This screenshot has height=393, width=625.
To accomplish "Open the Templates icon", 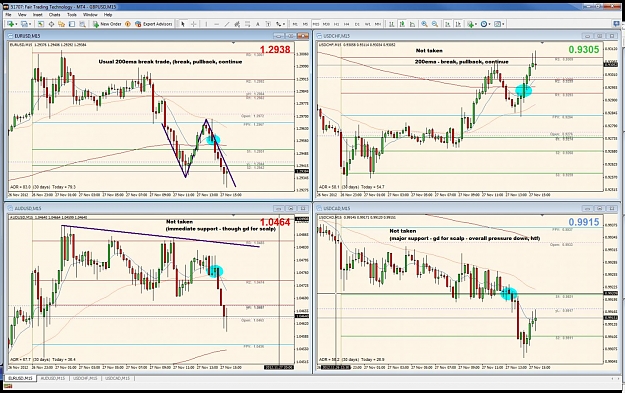I will pos(497,24).
